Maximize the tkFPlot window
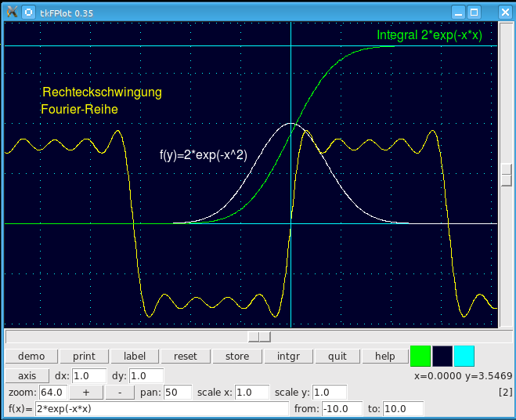 pos(474,13)
